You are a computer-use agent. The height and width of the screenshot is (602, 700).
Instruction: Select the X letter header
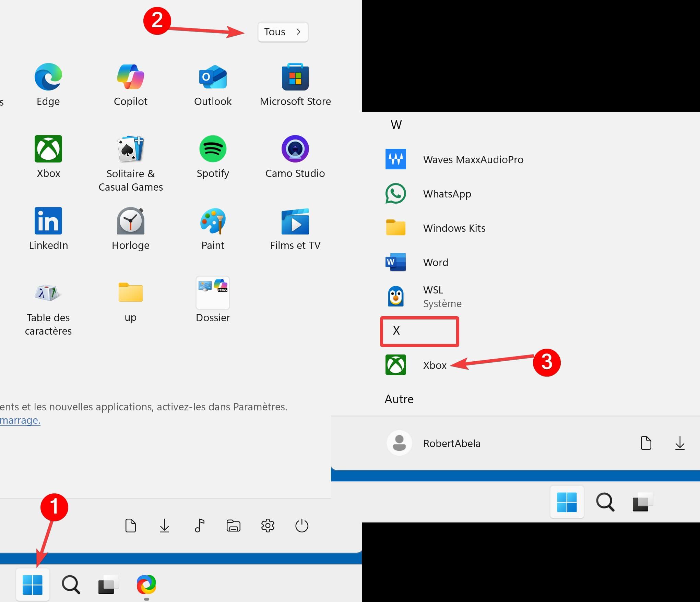[x=396, y=330]
